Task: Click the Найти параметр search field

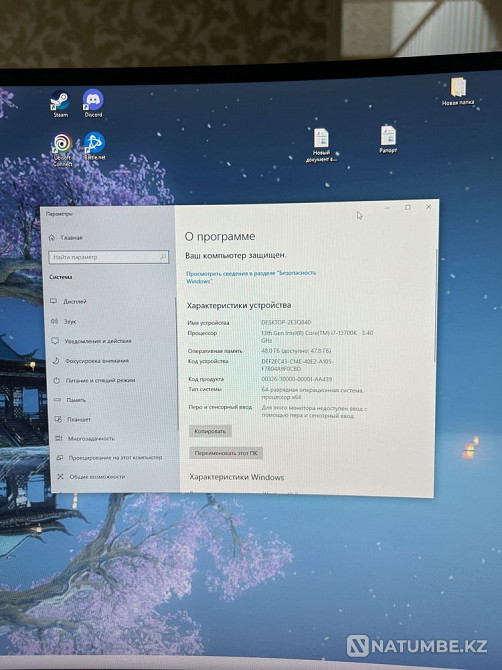Action: tap(109, 257)
